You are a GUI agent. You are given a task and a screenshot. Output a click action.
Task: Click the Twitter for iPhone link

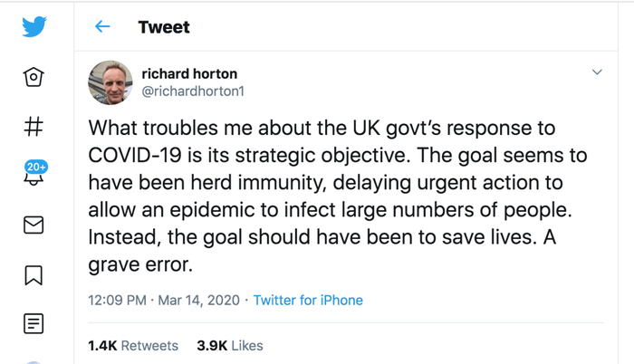pyautogui.click(x=308, y=300)
